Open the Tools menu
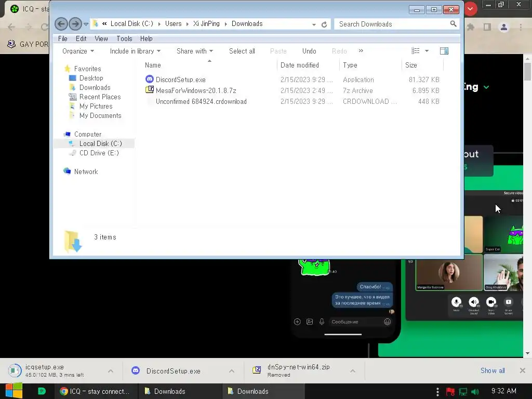The height and width of the screenshot is (399, 532). tap(124, 38)
